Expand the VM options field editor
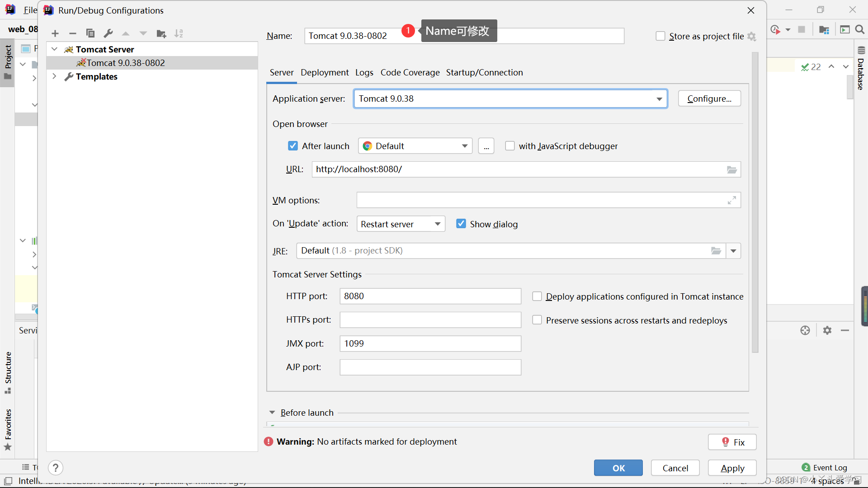 732,200
